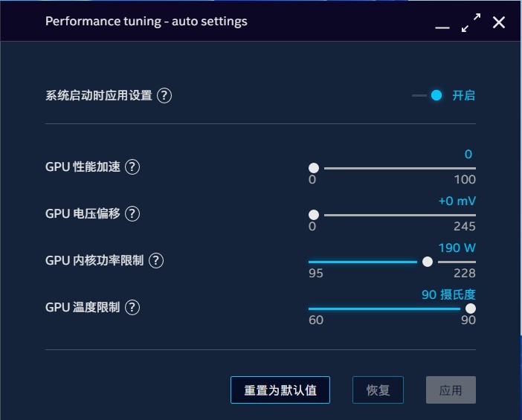The height and width of the screenshot is (420, 522).
Task: Click help icon beside GPU 性能加速
Action: point(132,167)
